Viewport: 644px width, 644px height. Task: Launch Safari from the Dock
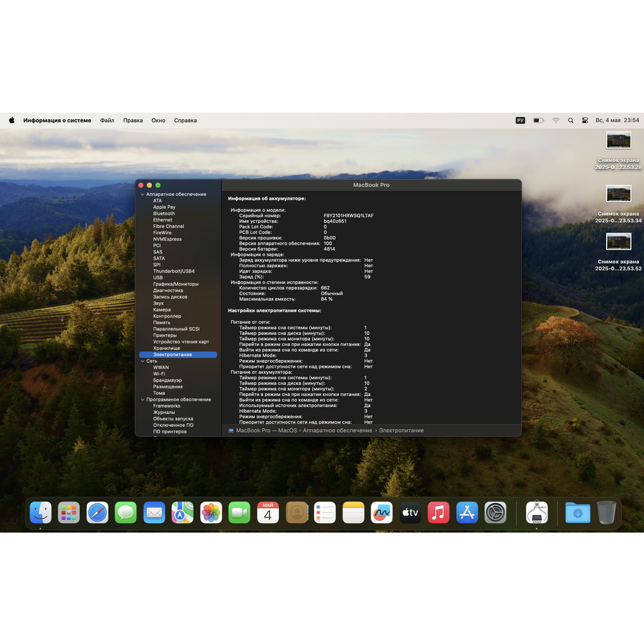(x=97, y=513)
